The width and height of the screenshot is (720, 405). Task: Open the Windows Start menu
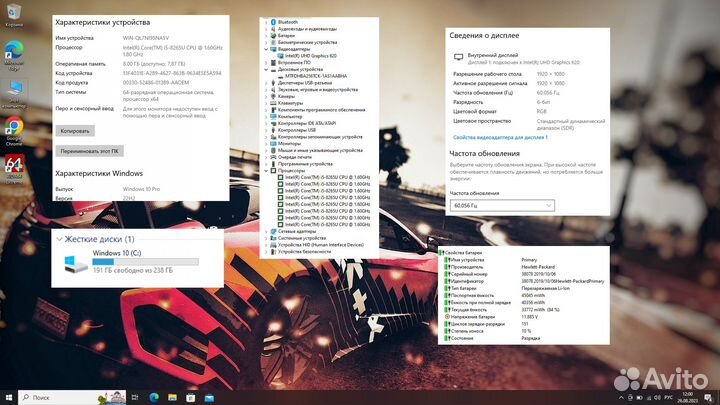[9, 397]
